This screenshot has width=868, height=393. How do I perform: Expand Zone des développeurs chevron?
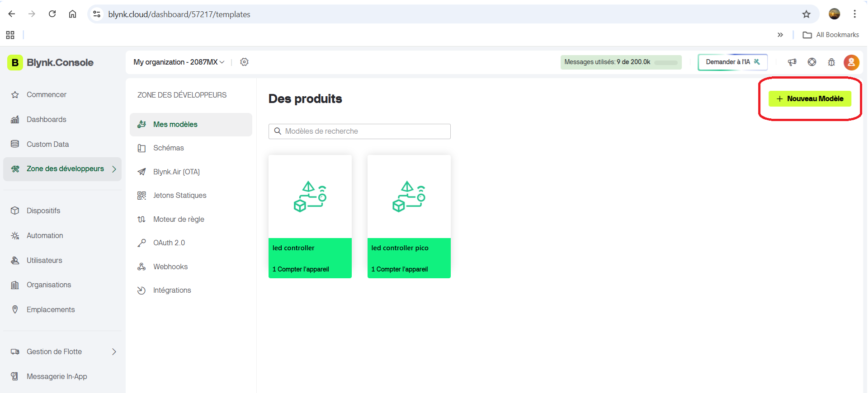point(114,169)
